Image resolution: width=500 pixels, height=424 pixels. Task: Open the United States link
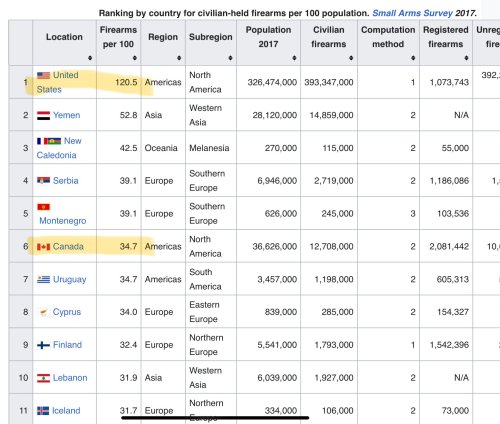click(x=57, y=82)
